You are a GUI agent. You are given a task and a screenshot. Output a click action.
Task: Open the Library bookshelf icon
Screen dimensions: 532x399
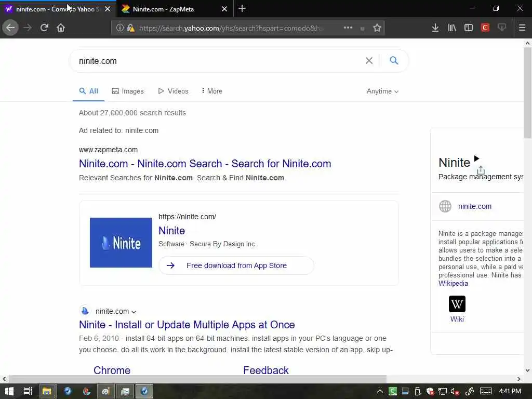coord(452,28)
